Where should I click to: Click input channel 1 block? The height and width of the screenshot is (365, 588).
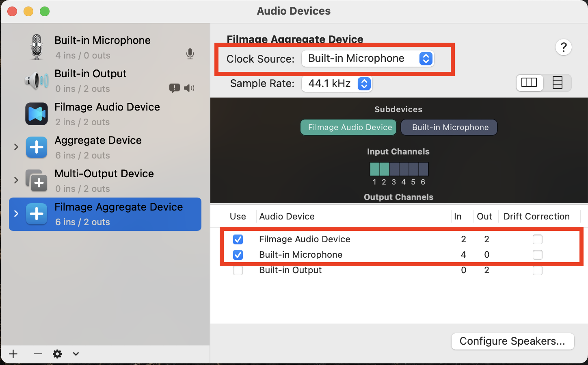click(375, 169)
